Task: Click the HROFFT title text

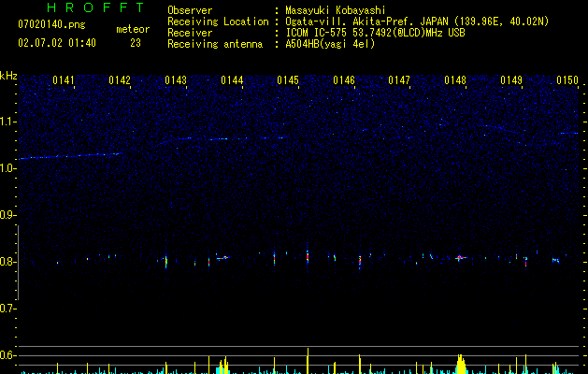Action: tap(96, 7)
